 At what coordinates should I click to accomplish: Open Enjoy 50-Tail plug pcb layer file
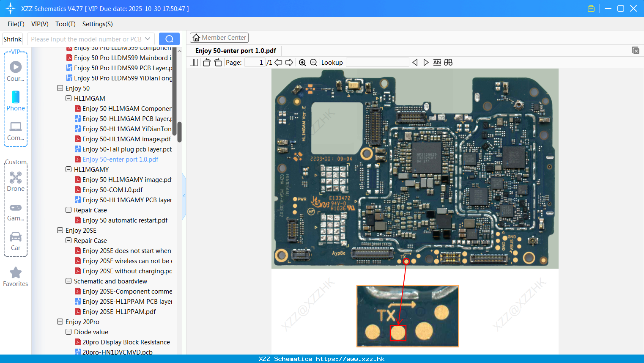123,149
